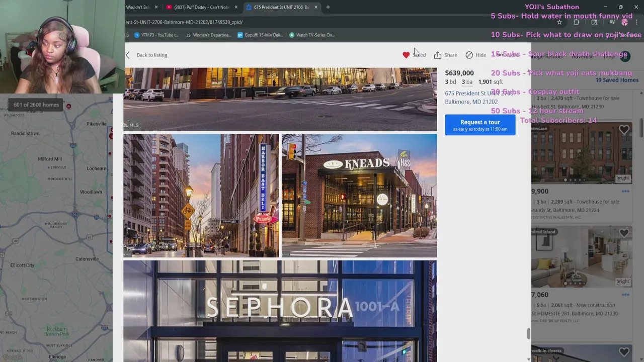Close the Puff Daddy YouTube tab
Viewport: 644px width, 362px height.
(236, 7)
